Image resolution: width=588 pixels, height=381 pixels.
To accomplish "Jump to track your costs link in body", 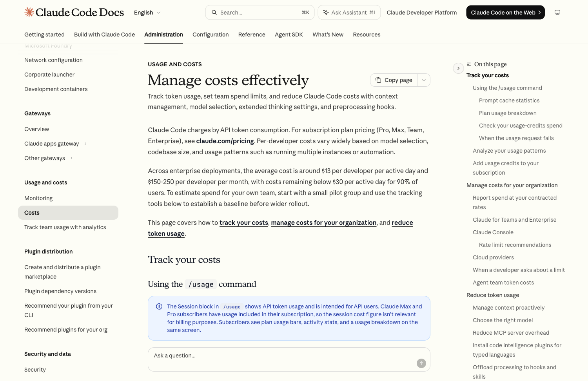I will 244,222.
